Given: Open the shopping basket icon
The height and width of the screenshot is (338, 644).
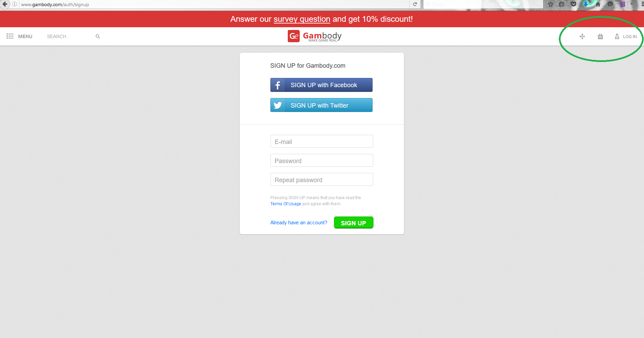Looking at the screenshot, I should [x=600, y=36].
